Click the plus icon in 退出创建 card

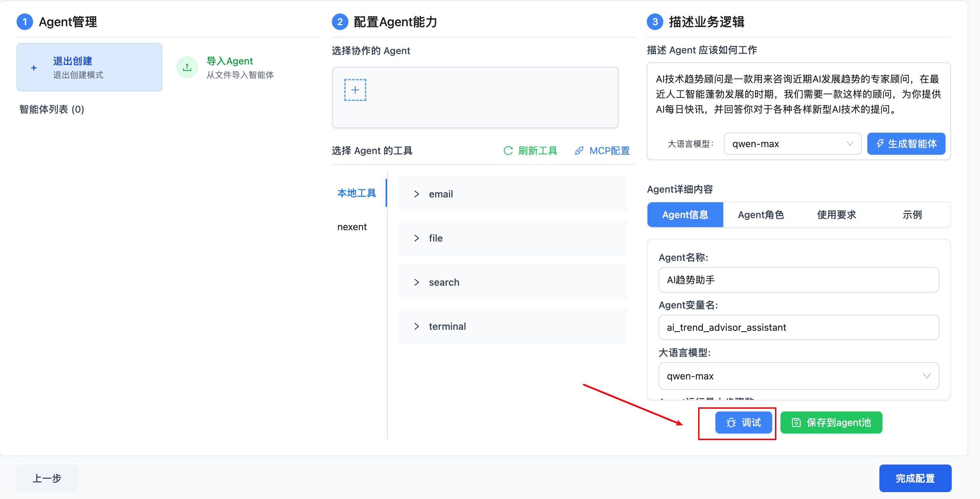tap(34, 68)
